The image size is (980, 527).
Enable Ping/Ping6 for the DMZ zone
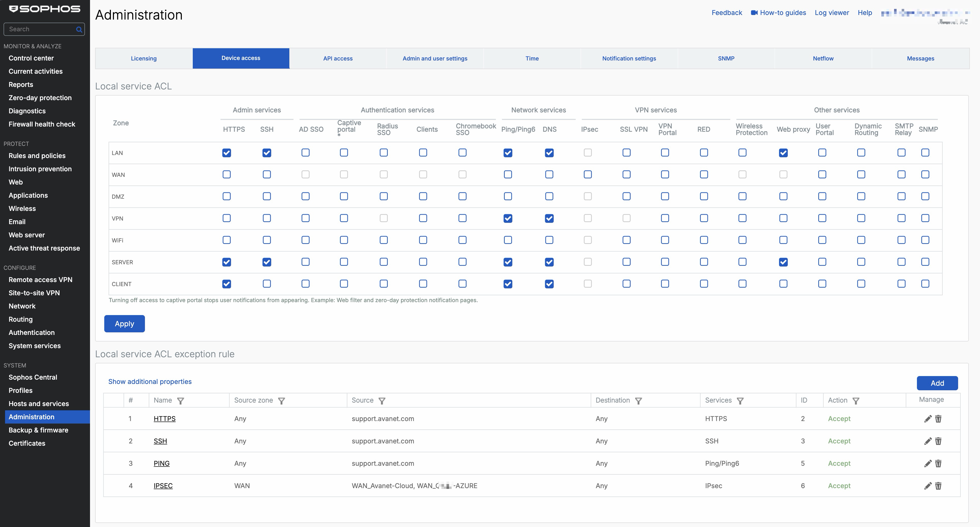tap(508, 197)
